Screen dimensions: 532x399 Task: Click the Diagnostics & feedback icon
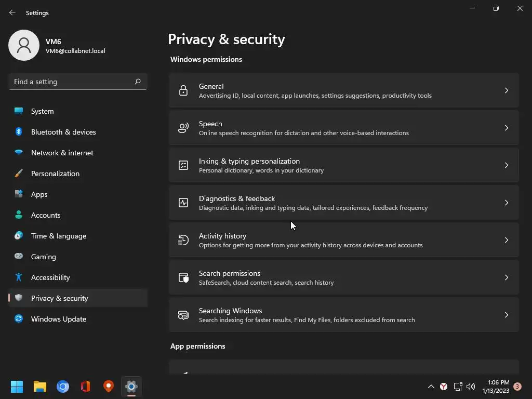point(183,203)
